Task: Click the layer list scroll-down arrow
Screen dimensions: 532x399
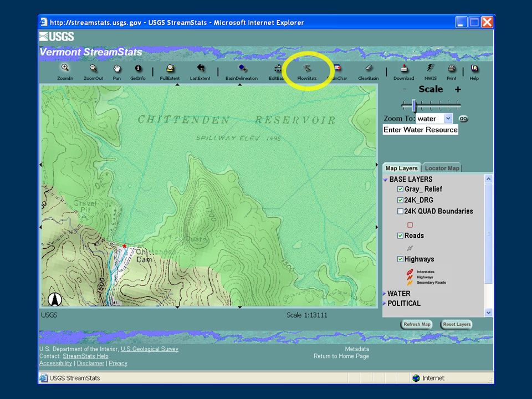Action: 489,313
